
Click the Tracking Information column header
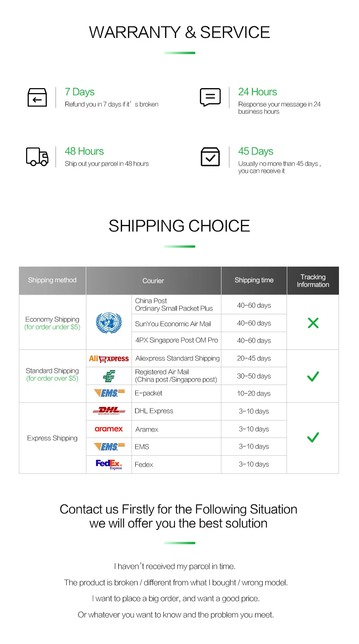313,281
